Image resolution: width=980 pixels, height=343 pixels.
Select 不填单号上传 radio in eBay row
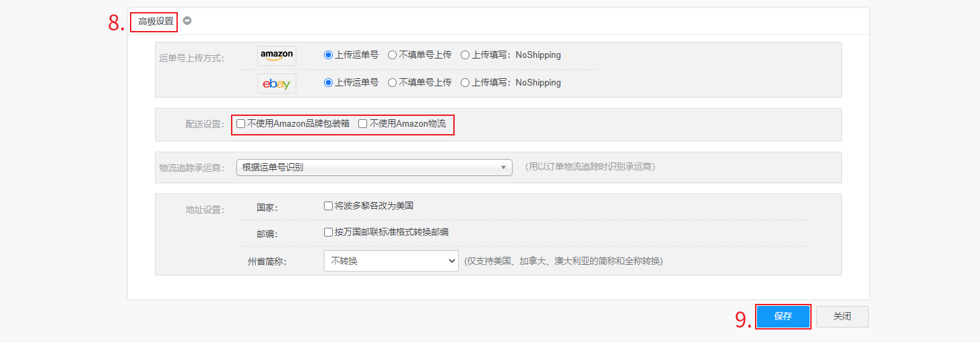392,83
